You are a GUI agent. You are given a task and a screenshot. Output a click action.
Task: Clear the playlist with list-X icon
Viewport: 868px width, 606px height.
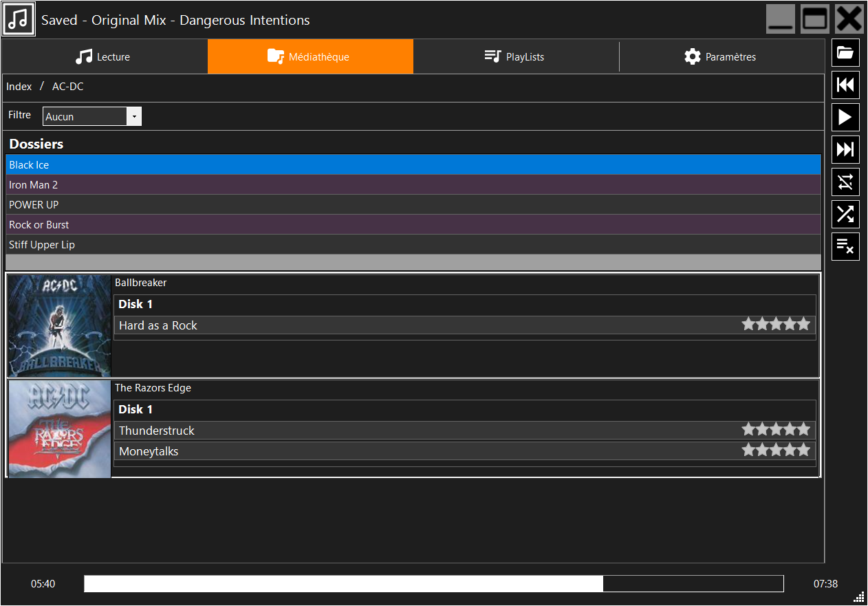pyautogui.click(x=845, y=247)
